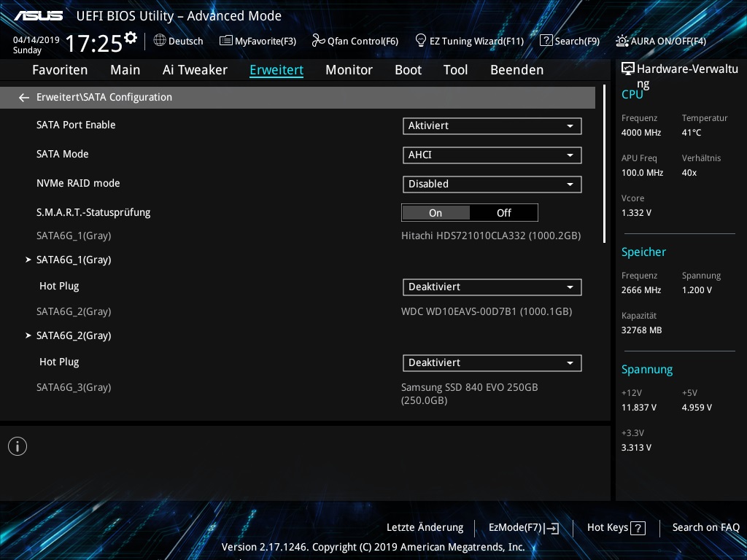Click the back arrow in the breadcrumb

24,98
